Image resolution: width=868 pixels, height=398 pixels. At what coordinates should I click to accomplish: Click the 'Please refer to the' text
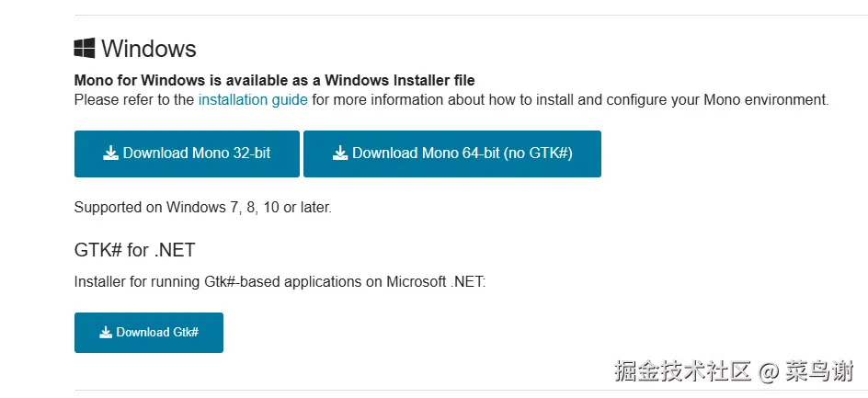tap(134, 99)
